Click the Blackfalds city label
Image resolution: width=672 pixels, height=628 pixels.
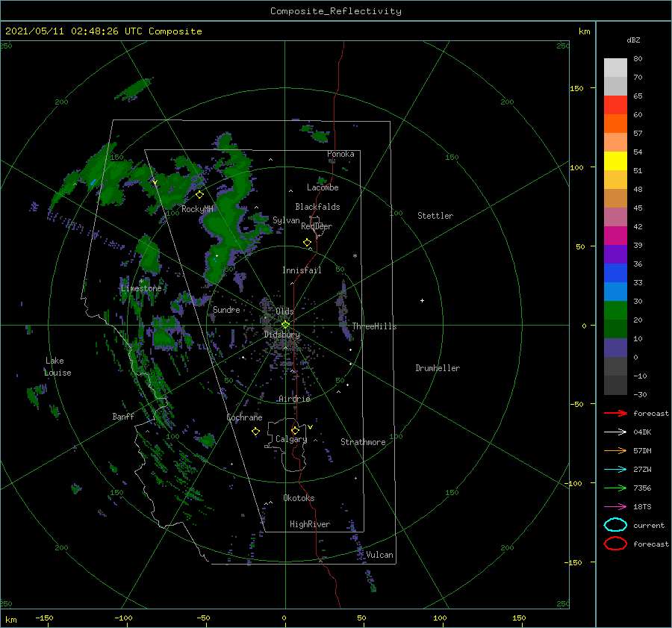[x=317, y=207]
